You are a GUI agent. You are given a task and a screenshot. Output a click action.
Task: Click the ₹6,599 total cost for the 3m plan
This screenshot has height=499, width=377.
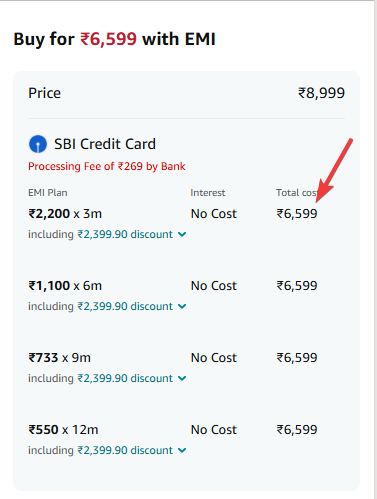pyautogui.click(x=297, y=214)
